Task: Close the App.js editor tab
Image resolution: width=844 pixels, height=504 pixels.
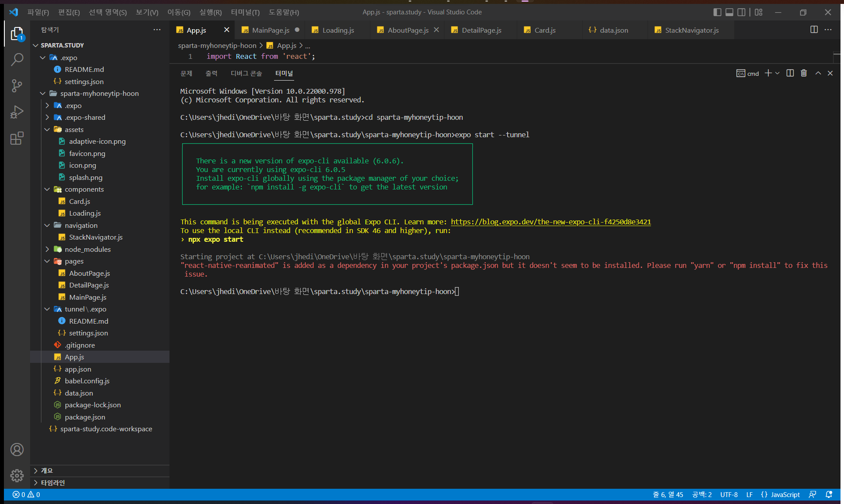Action: [x=227, y=30]
